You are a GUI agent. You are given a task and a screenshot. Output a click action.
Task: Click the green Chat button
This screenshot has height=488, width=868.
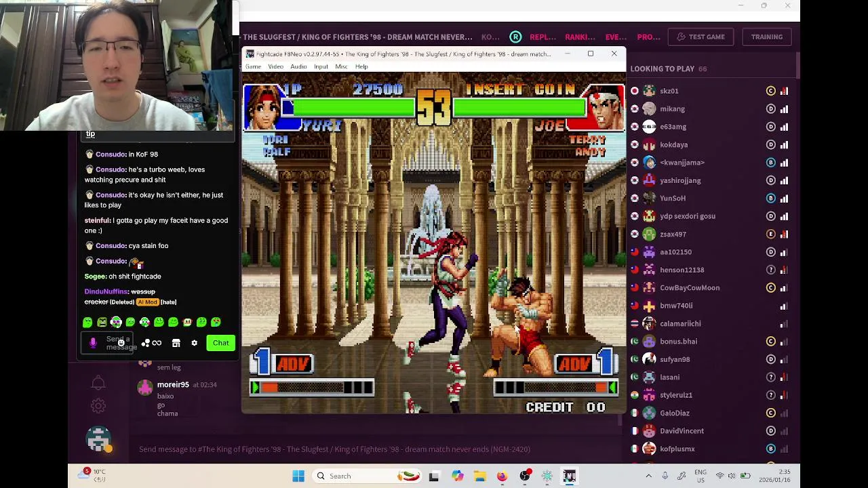[x=220, y=343]
